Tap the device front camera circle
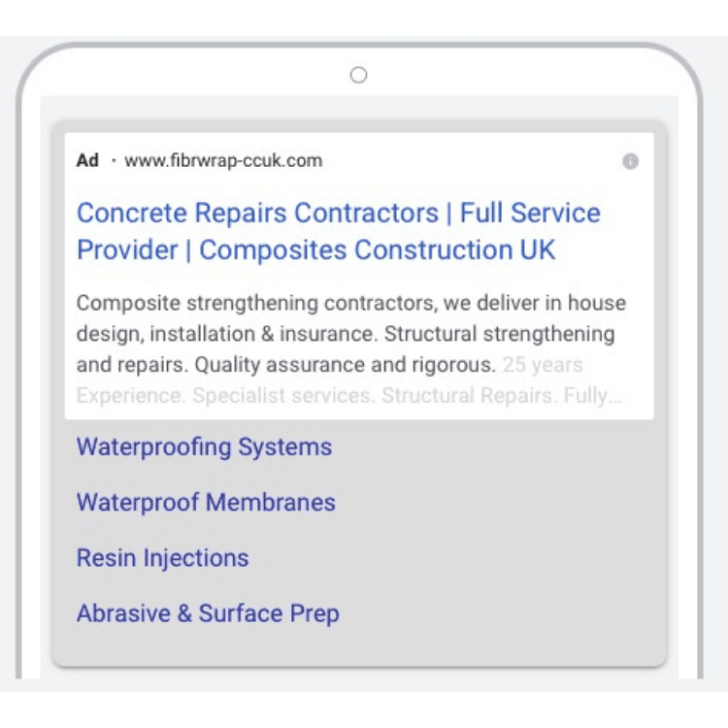The image size is (728, 728). point(358,75)
